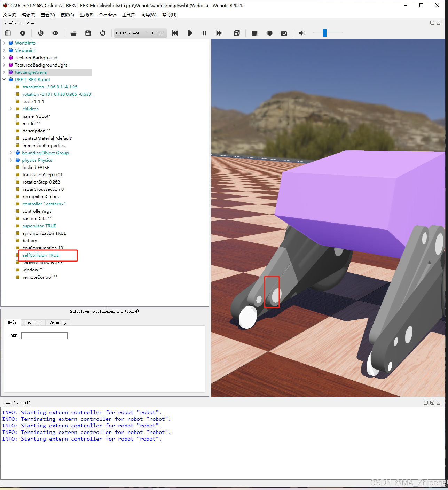Expand the boundingObject Group node
The image size is (448, 490).
point(11,153)
